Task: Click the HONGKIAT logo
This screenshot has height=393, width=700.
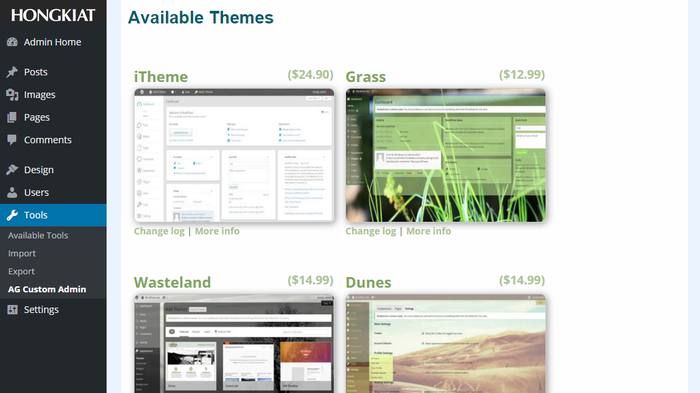Action: tap(53, 15)
